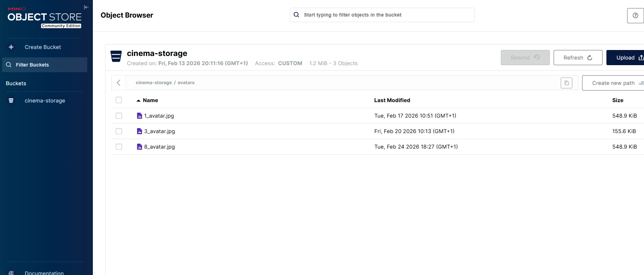This screenshot has width=644, height=275.
Task: Open the help question-mark icon
Action: 635,15
